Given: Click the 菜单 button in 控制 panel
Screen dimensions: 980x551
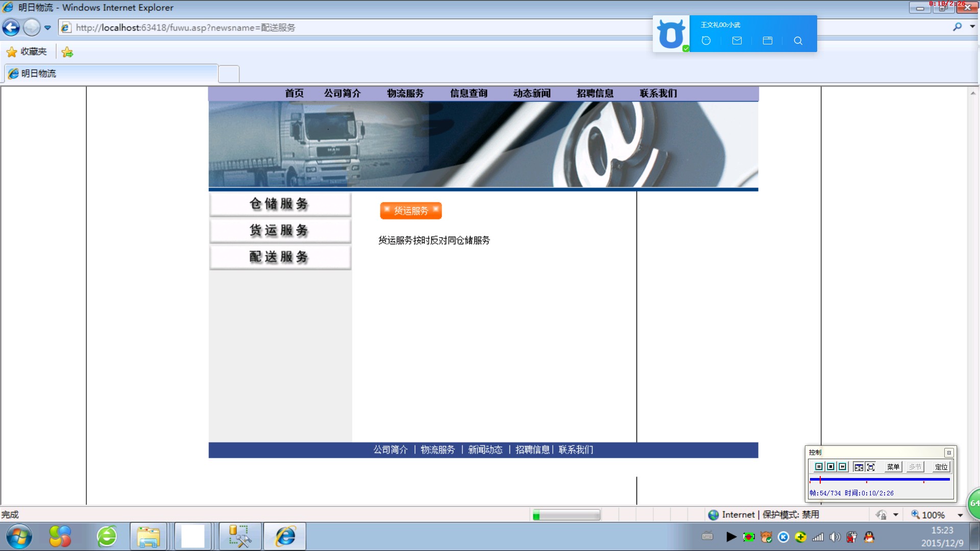Looking at the screenshot, I should coord(893,467).
